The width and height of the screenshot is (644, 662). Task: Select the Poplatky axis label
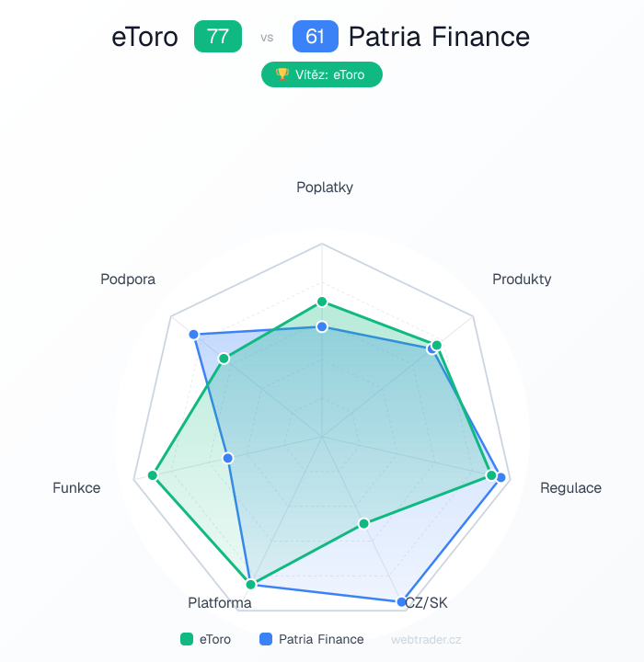tap(325, 188)
